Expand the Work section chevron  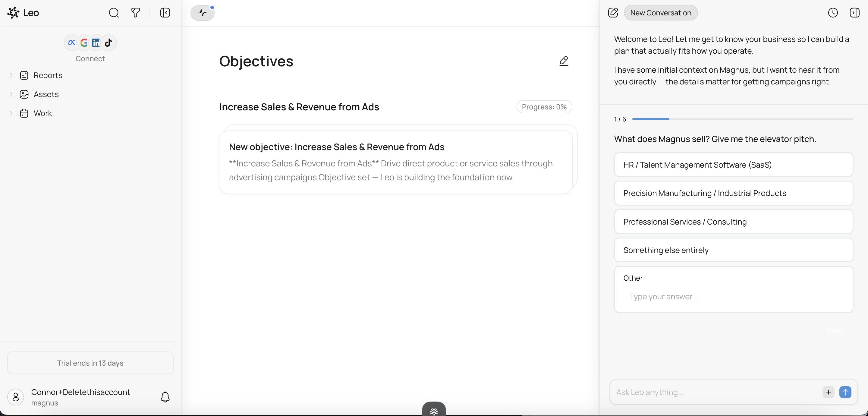(x=11, y=113)
